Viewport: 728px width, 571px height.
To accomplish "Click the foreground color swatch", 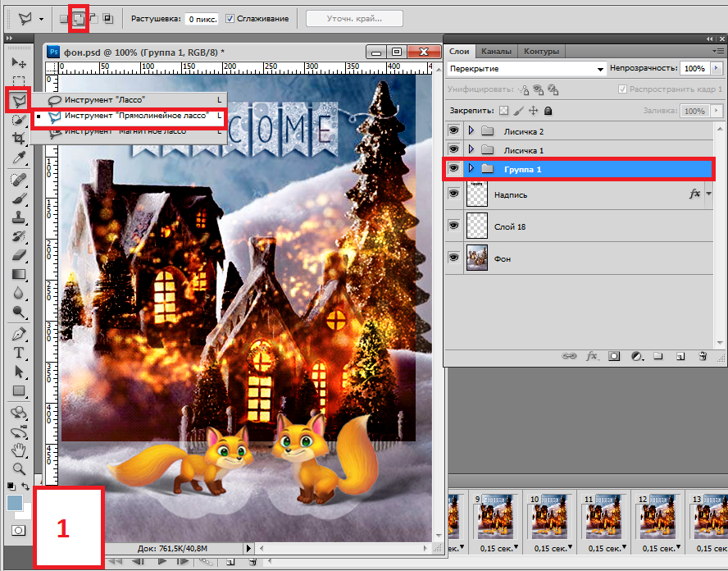I will click(14, 502).
